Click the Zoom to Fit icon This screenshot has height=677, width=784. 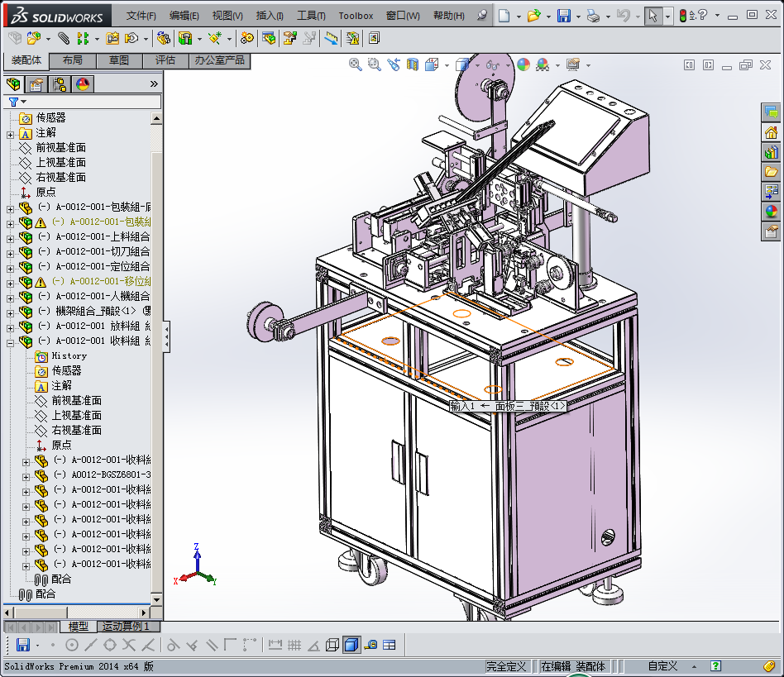(356, 64)
